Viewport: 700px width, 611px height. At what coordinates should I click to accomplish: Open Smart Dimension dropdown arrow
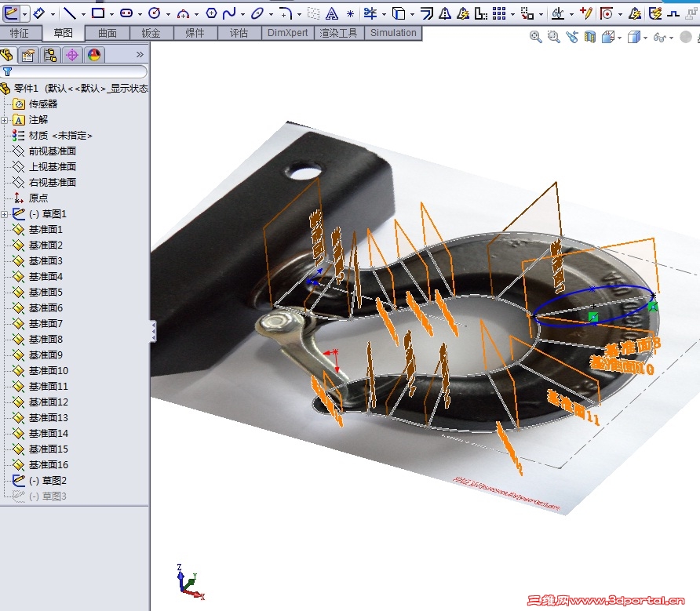tap(53, 14)
